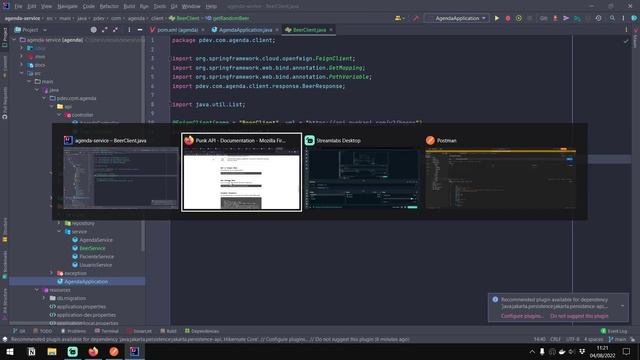Open Project panel options menu
Image resolution: width=640 pixels, height=360 pixels.
coord(129,30)
